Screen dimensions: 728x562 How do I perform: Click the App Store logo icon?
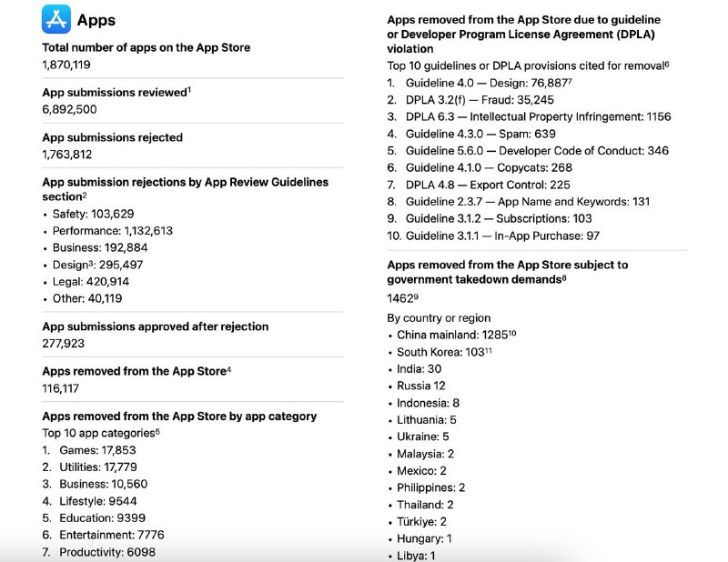coord(56,19)
